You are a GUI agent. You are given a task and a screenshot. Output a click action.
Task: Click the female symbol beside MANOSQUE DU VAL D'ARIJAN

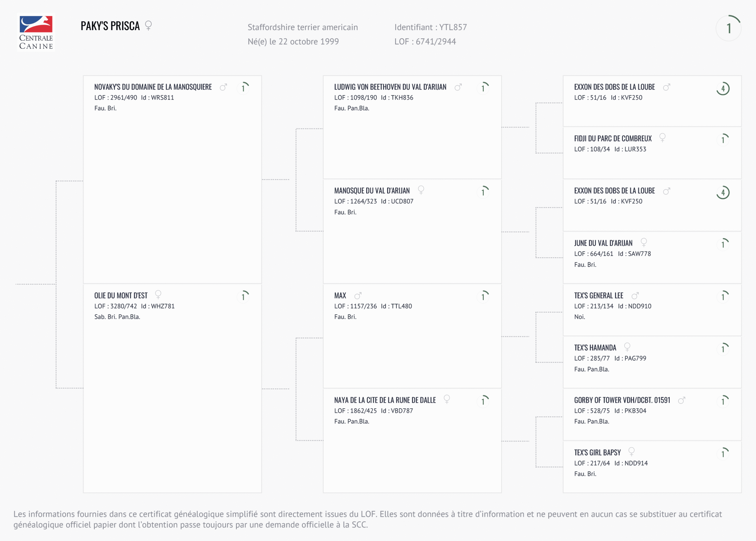421,190
